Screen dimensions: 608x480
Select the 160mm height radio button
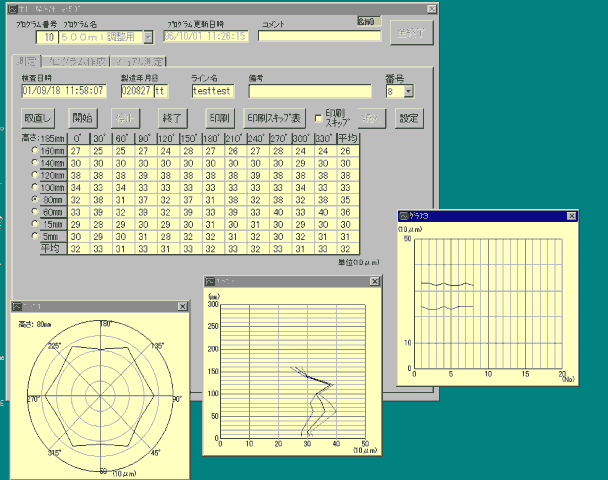pos(35,150)
